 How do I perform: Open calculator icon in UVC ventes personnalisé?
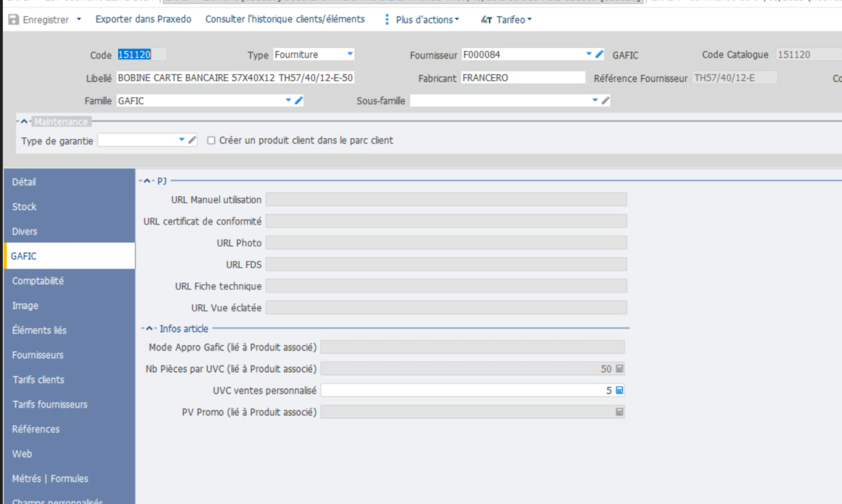pos(619,391)
